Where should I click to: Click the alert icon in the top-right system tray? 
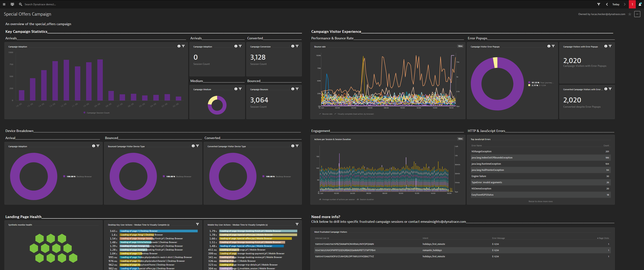tap(632, 4)
